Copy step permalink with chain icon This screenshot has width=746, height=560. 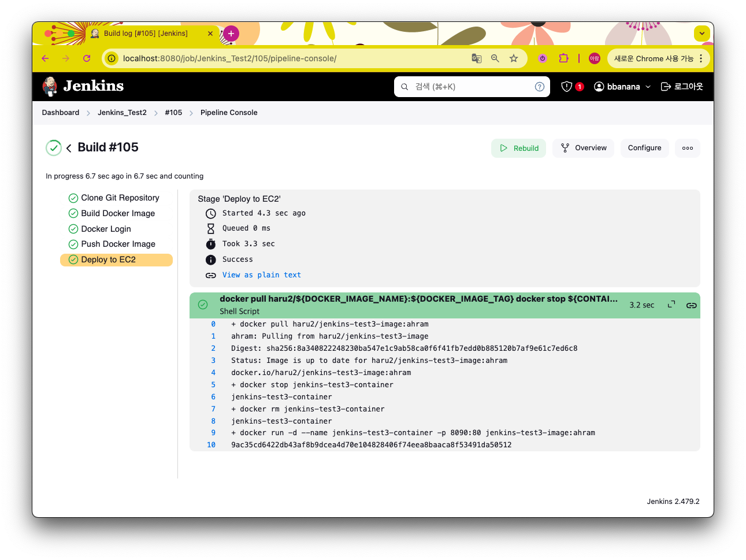(x=691, y=305)
